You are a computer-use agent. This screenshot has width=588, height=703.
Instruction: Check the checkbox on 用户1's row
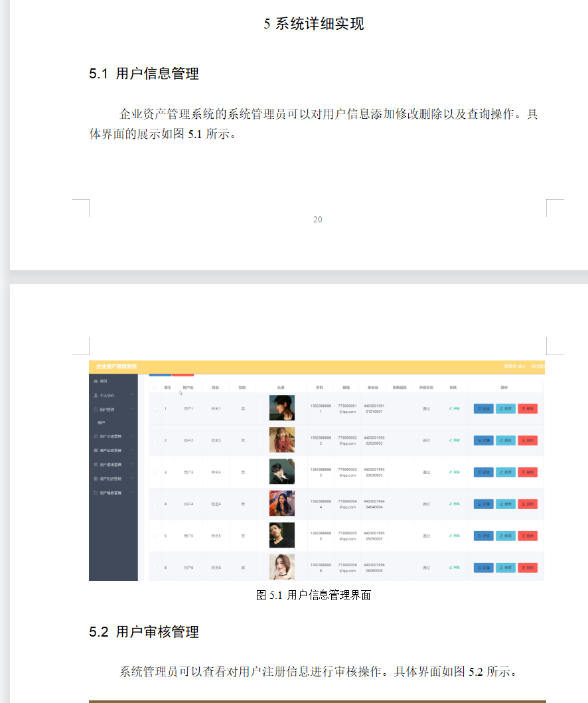pyautogui.click(x=154, y=408)
